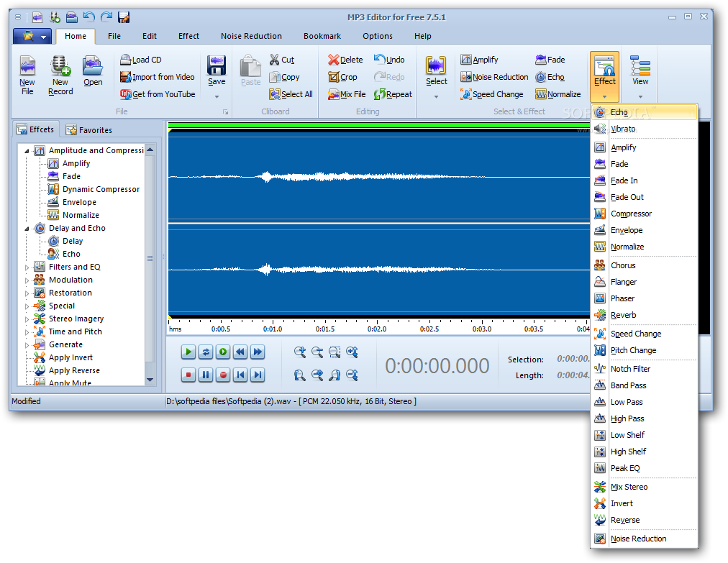Choose Peak EQ from the Effect menu
Screen dimensions: 728x563
click(x=645, y=468)
